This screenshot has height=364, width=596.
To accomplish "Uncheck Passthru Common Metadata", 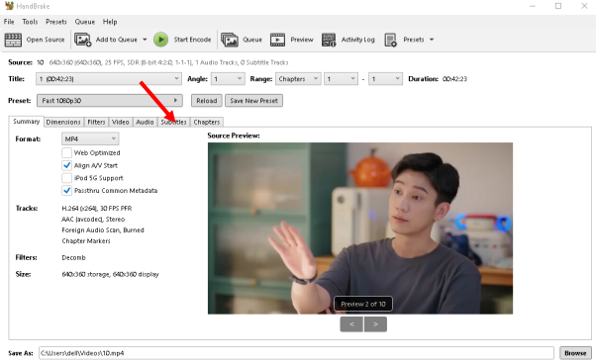I will [66, 191].
